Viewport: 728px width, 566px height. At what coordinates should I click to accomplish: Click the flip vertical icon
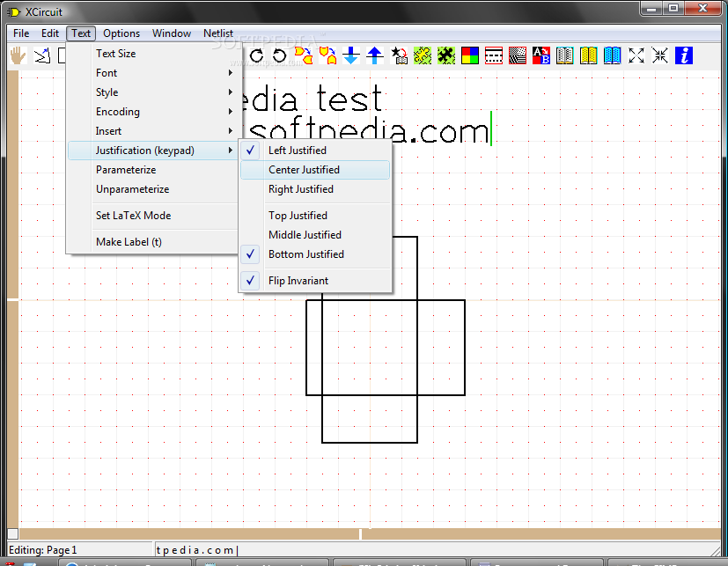327,55
